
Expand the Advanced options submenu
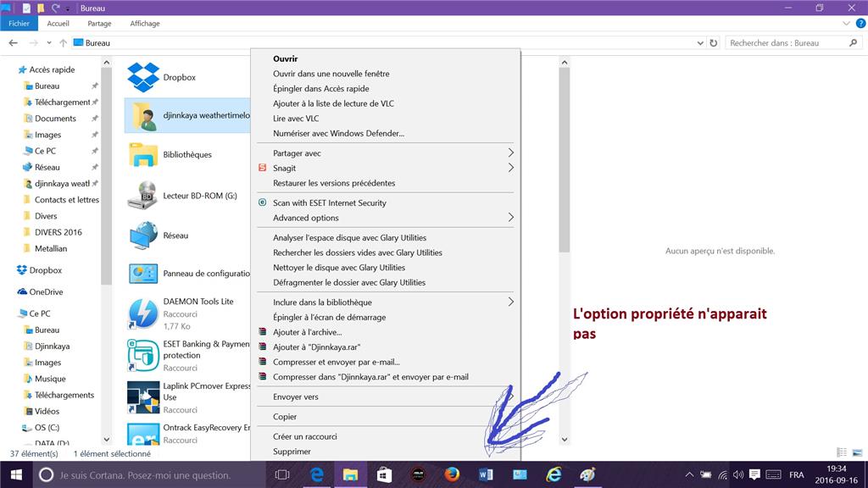[x=511, y=218]
